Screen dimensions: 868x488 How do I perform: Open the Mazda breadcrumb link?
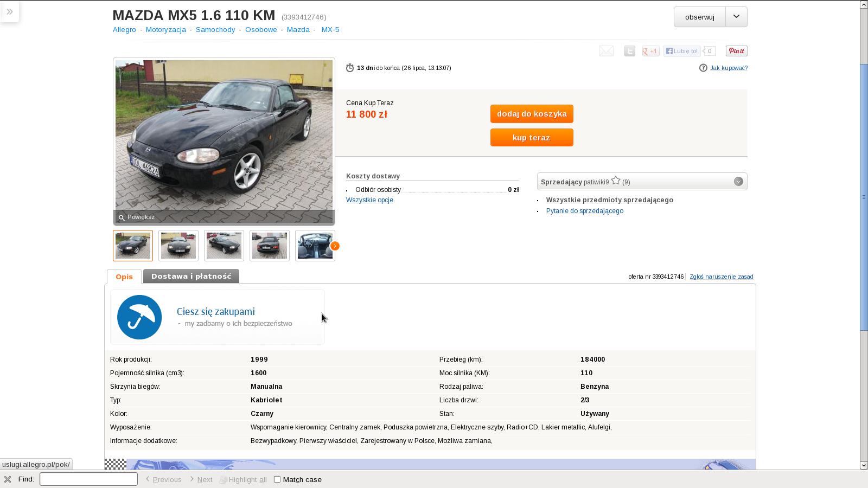coord(298,30)
